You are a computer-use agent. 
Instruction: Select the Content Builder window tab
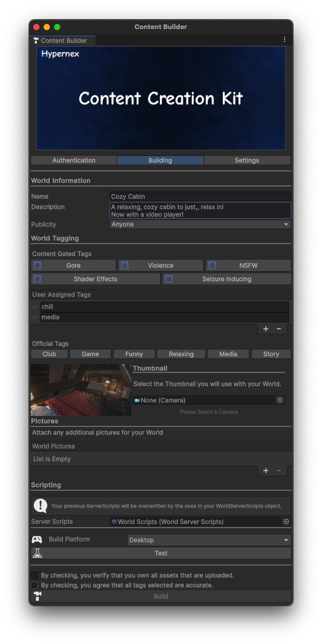click(63, 41)
